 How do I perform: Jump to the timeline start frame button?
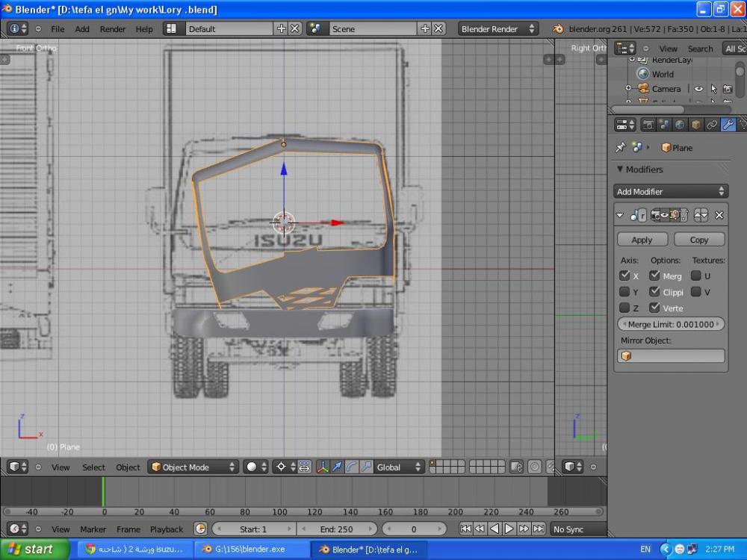pyautogui.click(x=465, y=529)
